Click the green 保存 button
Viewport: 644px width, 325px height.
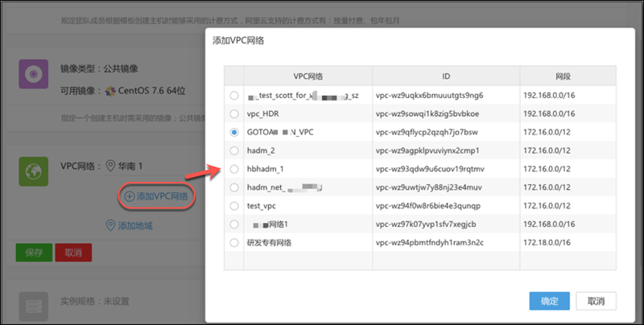point(34,253)
